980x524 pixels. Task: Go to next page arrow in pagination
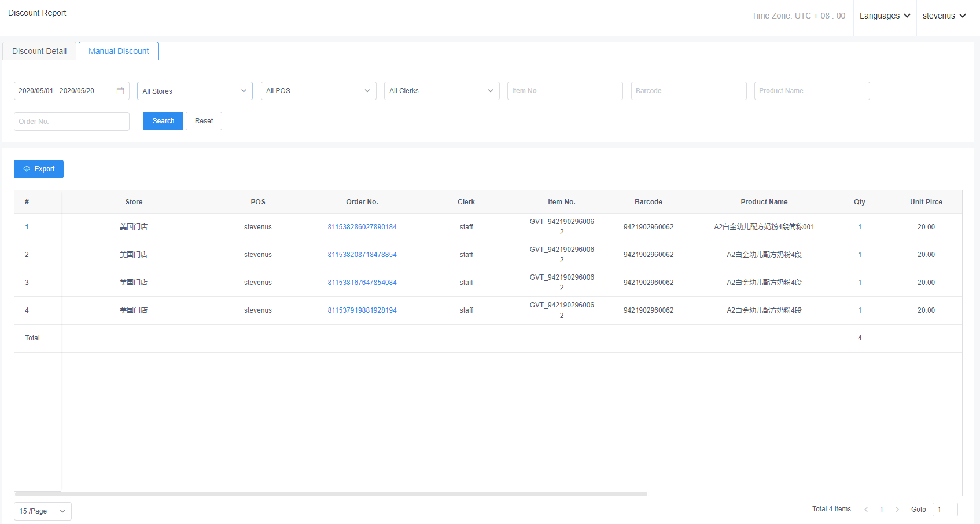[897, 510]
